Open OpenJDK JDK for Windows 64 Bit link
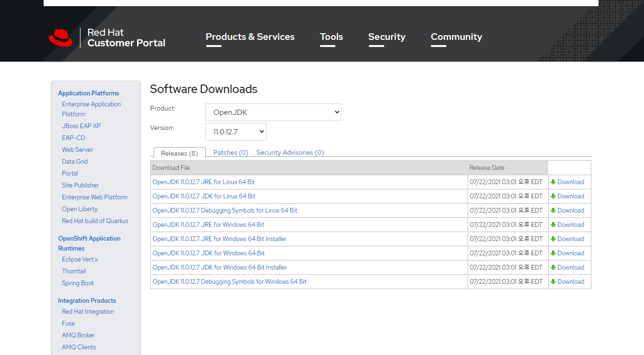 click(209, 253)
